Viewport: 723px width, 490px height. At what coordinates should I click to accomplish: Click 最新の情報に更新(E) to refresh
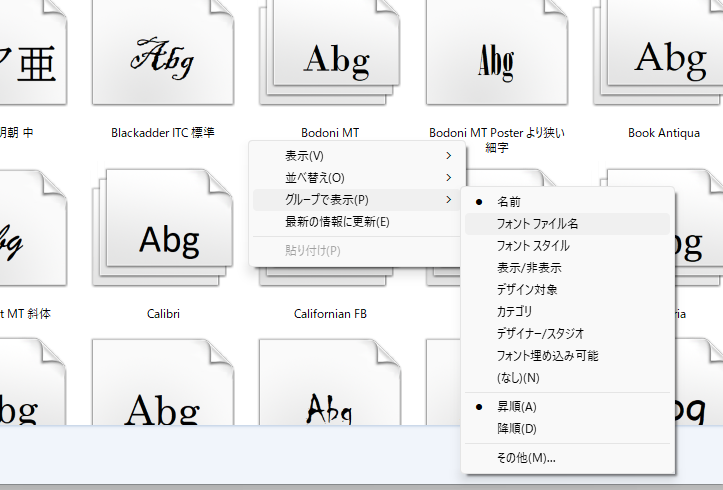coord(357,222)
